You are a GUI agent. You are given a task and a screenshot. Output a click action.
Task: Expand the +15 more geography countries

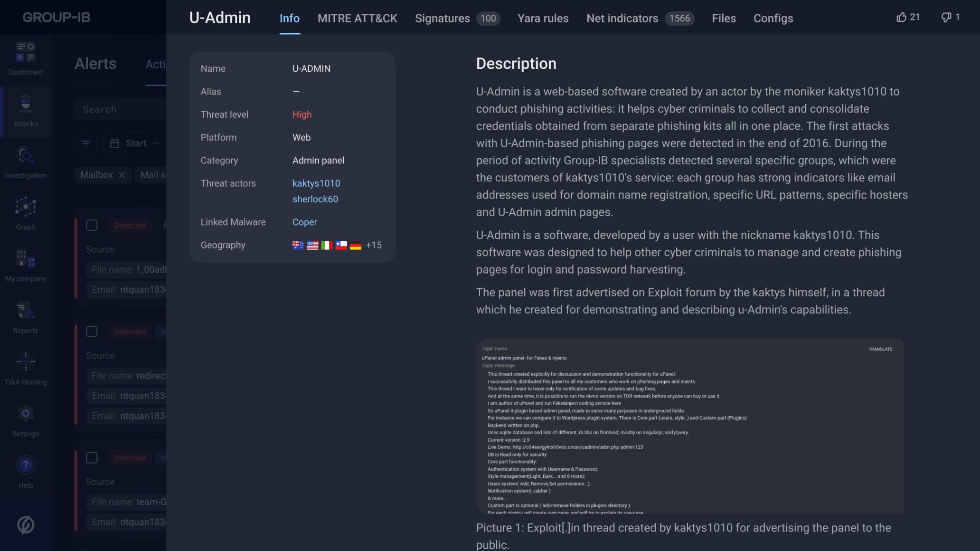[374, 246]
